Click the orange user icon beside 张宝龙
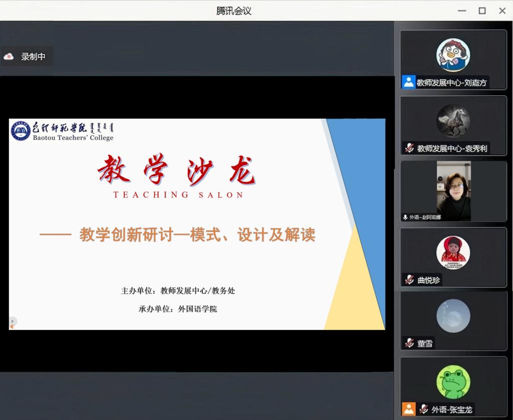The height and width of the screenshot is (420, 513). [409, 409]
